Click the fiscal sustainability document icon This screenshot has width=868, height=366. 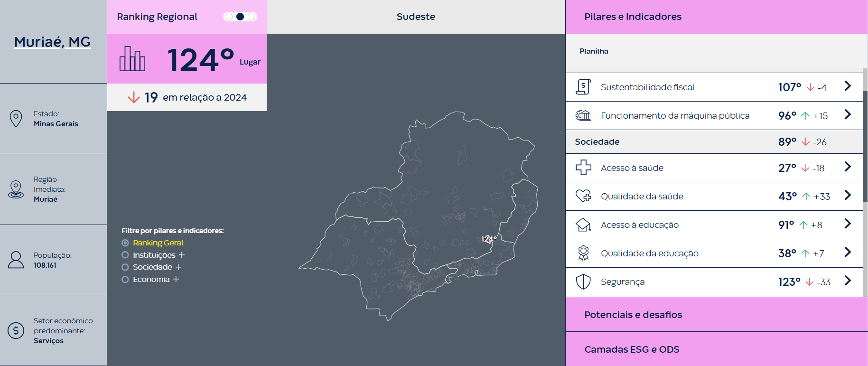click(x=583, y=87)
